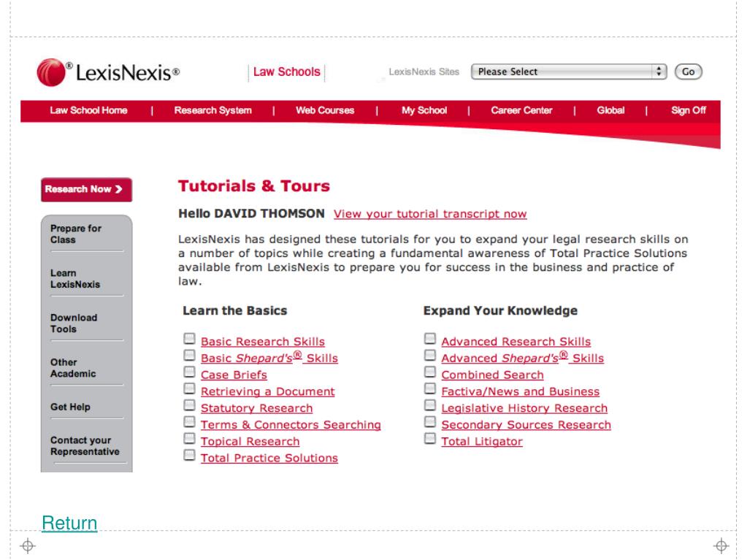Toggle the Combined Search checkbox
This screenshot has width=747, height=560.
click(x=429, y=372)
